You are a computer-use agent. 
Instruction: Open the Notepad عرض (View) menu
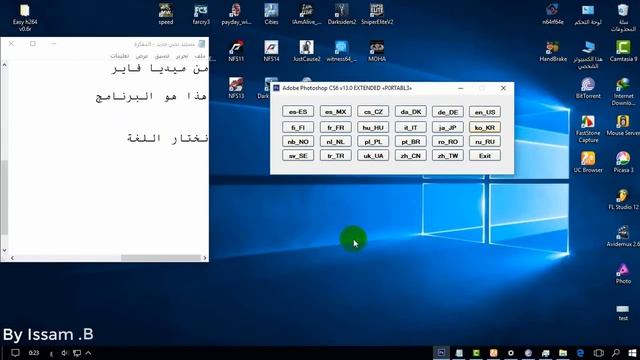click(142, 56)
